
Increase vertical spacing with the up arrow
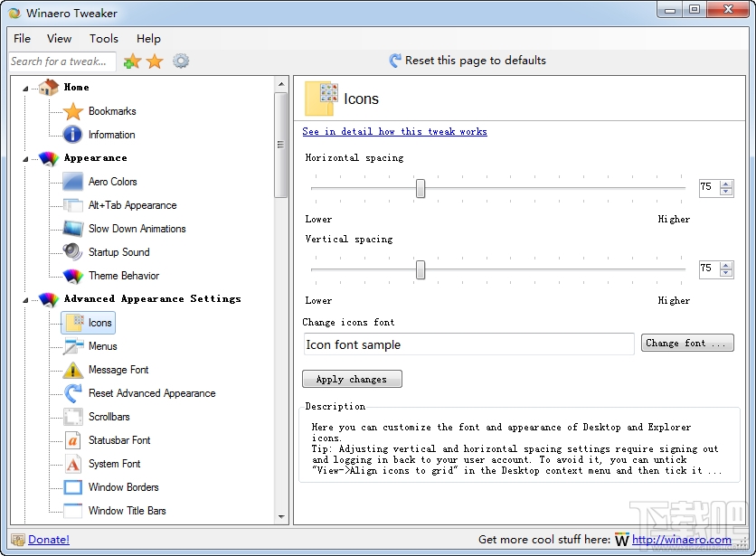pyautogui.click(x=726, y=265)
